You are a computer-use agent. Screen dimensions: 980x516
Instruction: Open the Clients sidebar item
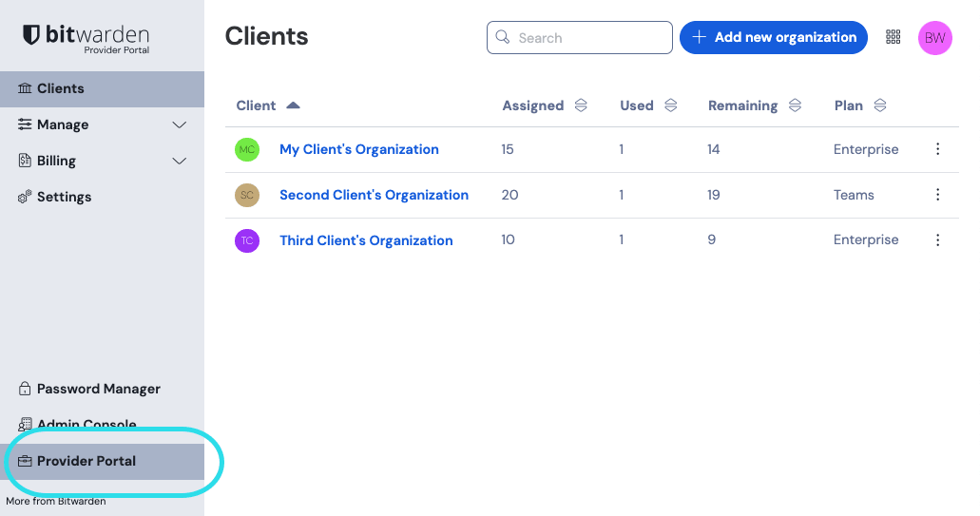[102, 88]
